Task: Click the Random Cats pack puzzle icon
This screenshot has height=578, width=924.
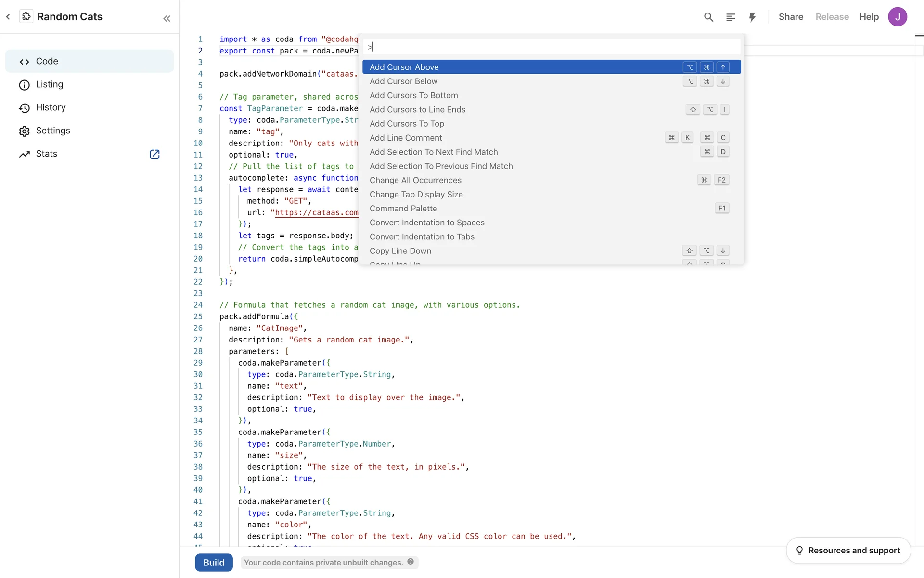Action: [26, 17]
